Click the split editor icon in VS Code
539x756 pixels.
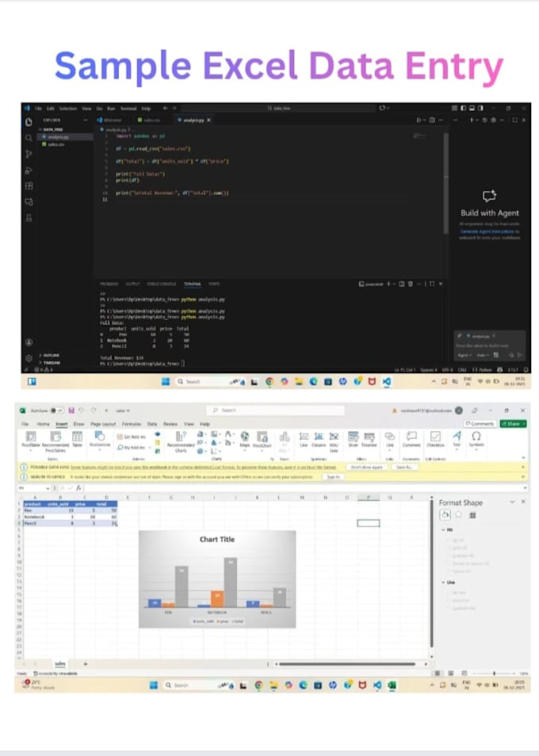432,120
